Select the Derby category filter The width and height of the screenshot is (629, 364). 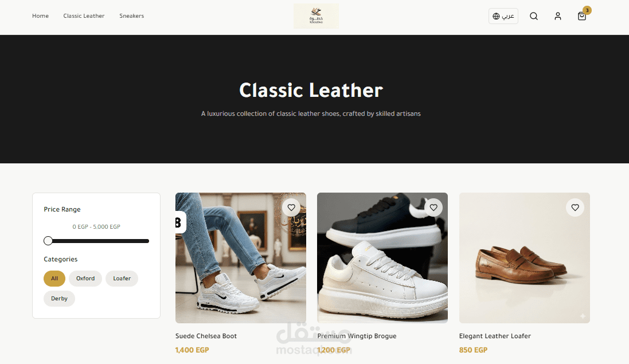(60, 298)
